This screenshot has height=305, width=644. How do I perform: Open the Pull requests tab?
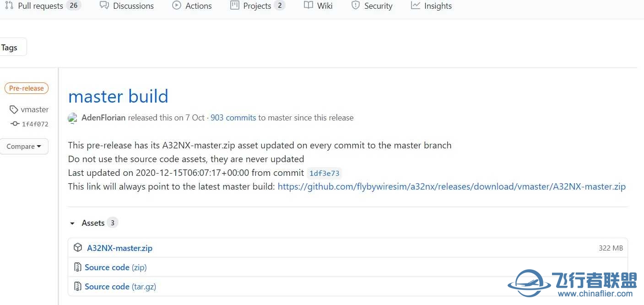(40, 6)
